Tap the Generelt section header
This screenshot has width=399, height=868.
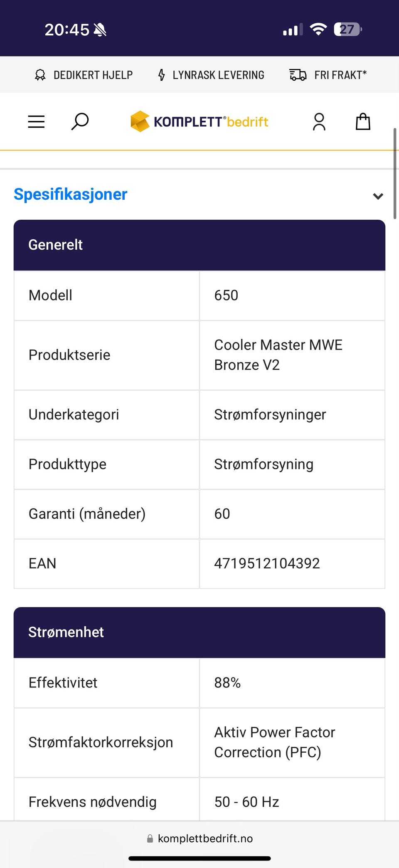pos(199,245)
